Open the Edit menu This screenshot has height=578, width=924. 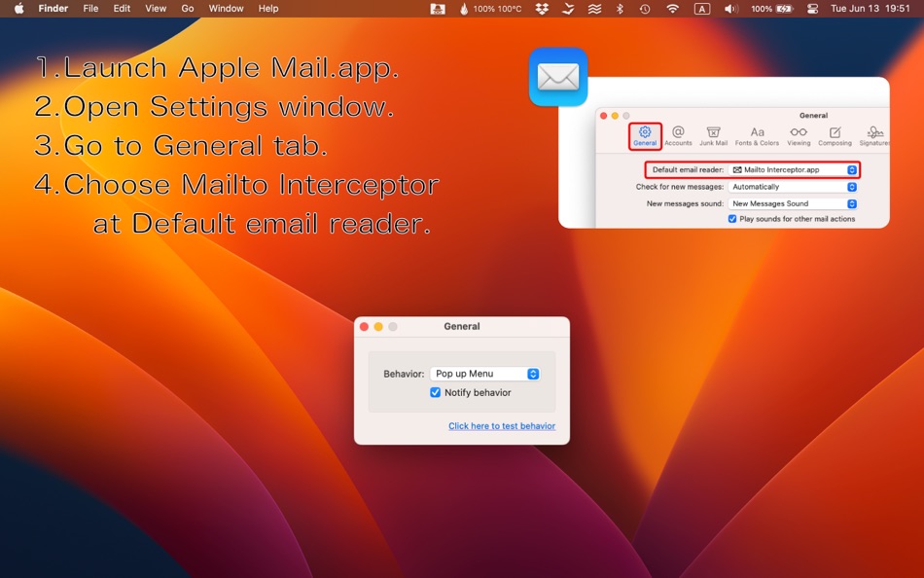(x=122, y=8)
